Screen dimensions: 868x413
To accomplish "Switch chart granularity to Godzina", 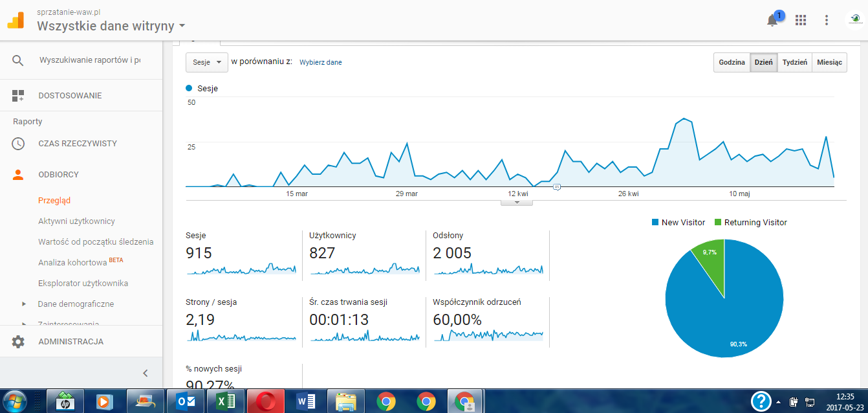I will [x=732, y=63].
